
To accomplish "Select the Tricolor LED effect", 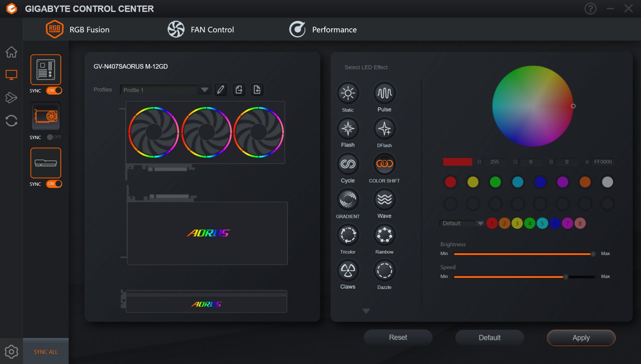I will click(348, 235).
